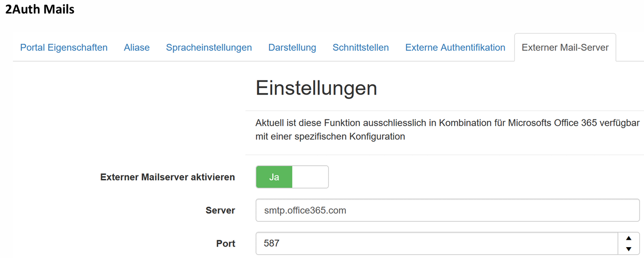Image resolution: width=644 pixels, height=258 pixels.
Task: Switch to the Aliase tab
Action: click(137, 48)
